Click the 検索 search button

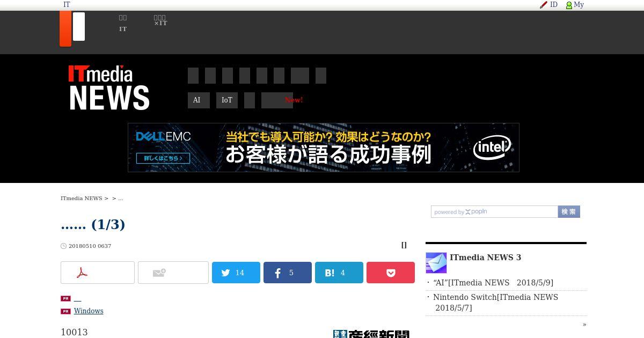[x=569, y=212]
